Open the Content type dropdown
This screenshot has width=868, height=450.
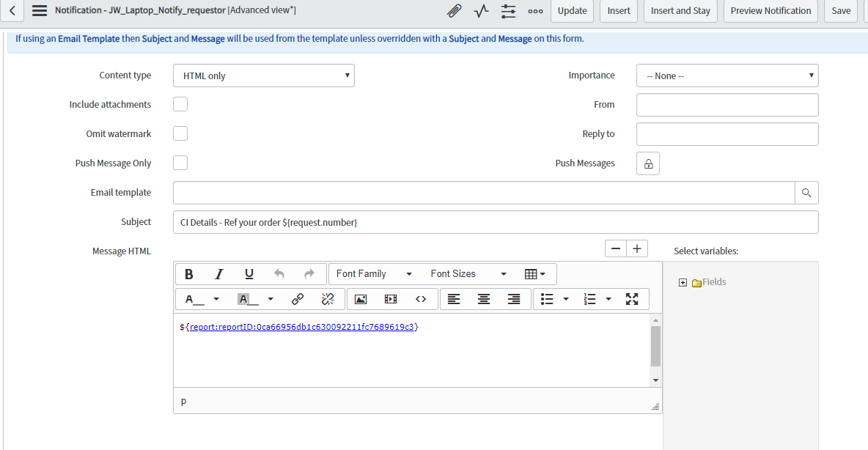[264, 75]
